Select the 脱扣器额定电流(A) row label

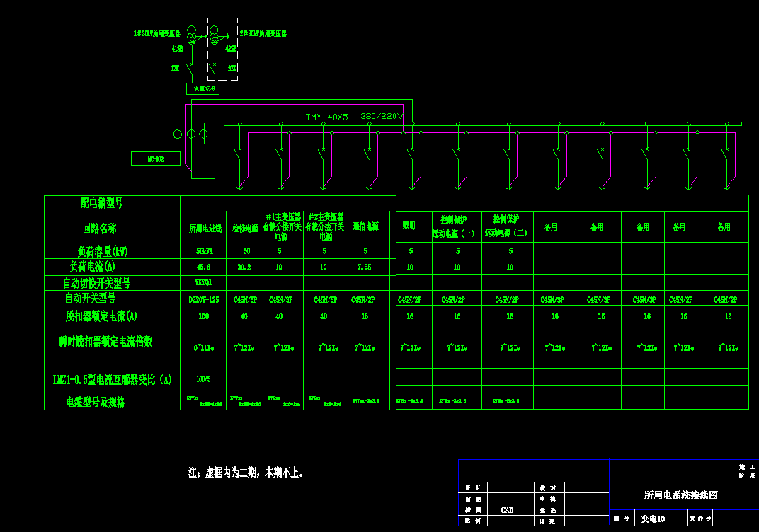tap(101, 316)
